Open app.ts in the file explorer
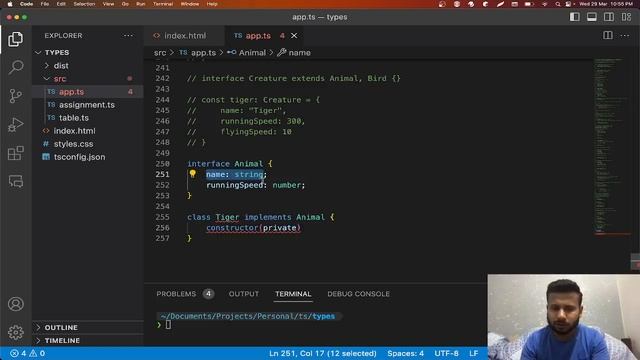The width and height of the screenshot is (640, 360). coord(88,92)
